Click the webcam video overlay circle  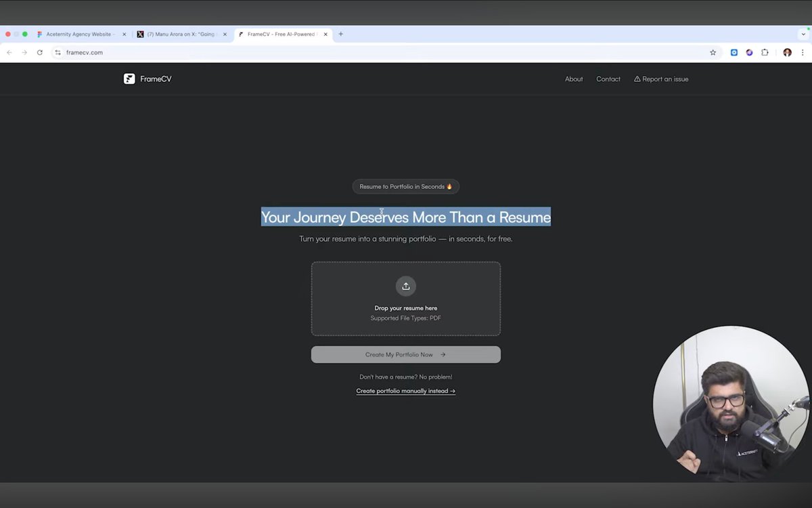731,404
